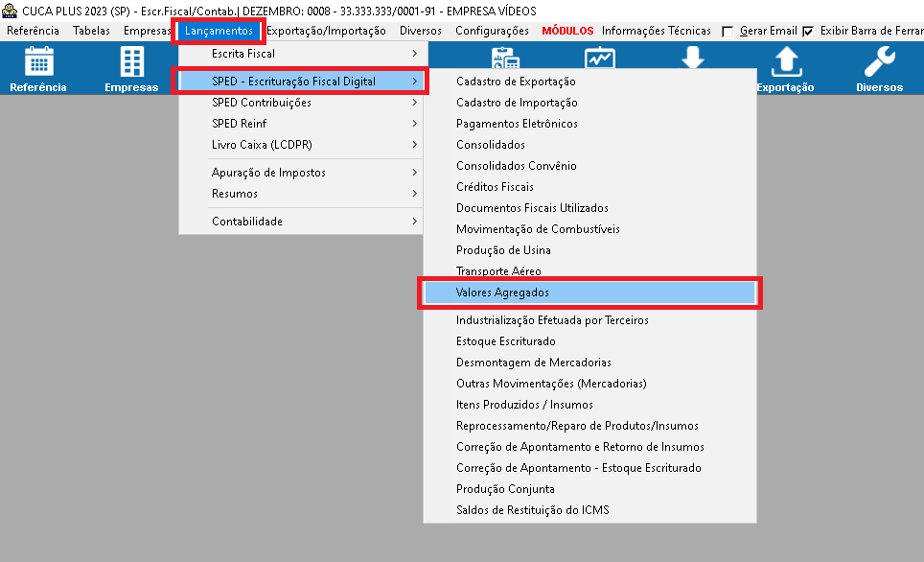Expand SPED - Escrituração Fiscal Digital submenu

point(301,82)
